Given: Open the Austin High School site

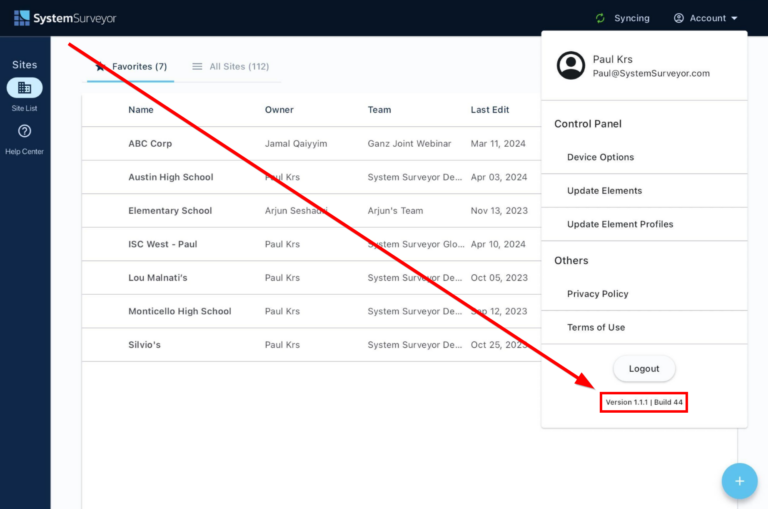Looking at the screenshot, I should [x=170, y=177].
